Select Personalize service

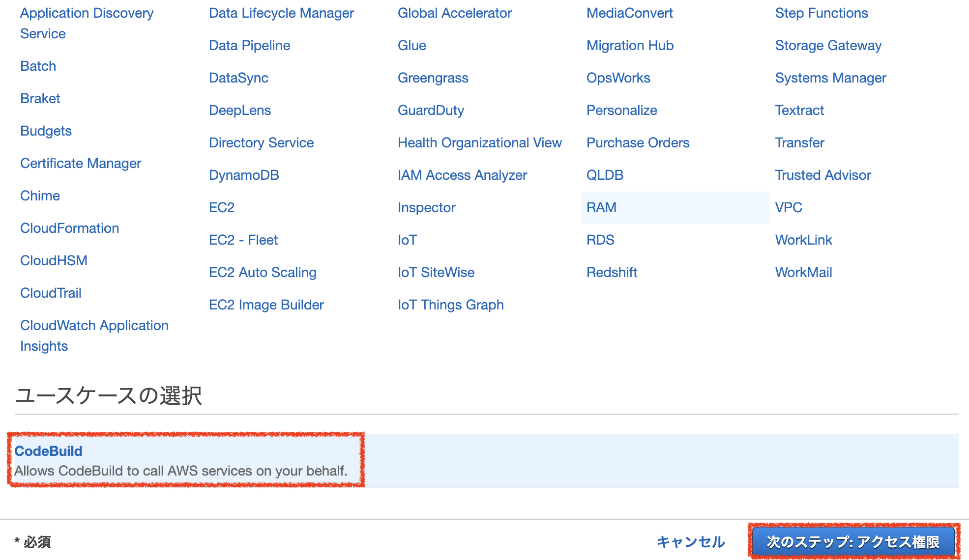[622, 110]
